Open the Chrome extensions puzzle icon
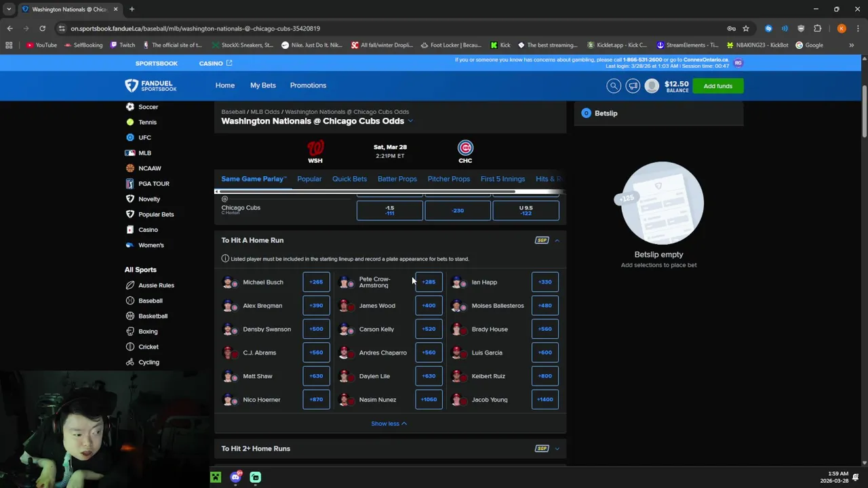The height and width of the screenshot is (488, 868). [817, 28]
